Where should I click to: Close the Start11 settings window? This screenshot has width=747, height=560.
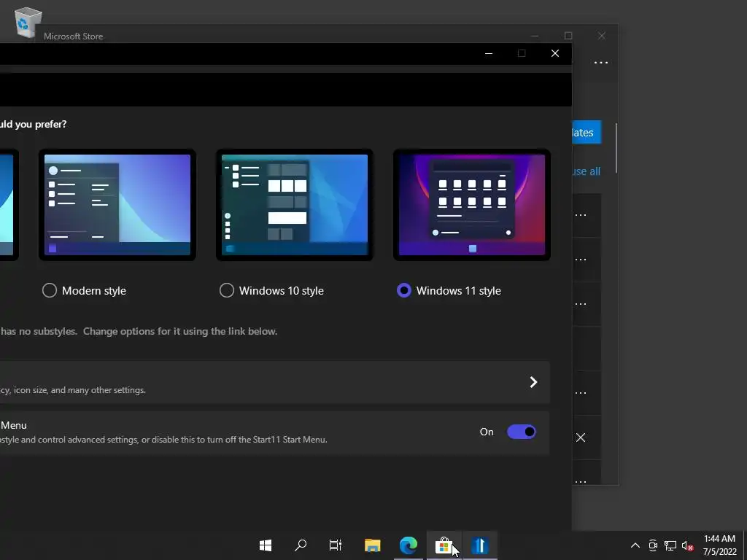pos(555,53)
